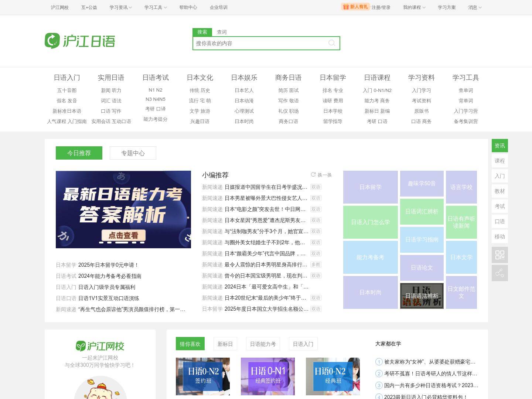
Task: Click the purple 日本留学 tile
Action: [x=370, y=187]
